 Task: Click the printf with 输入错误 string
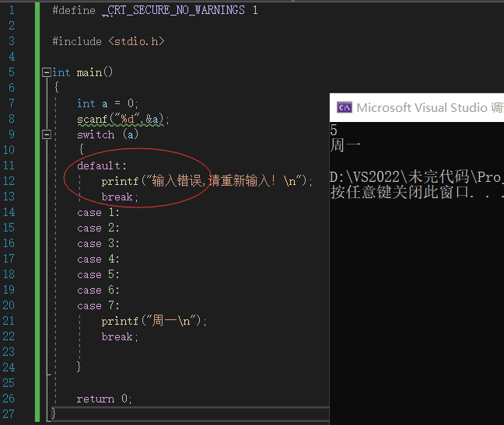pyautogui.click(x=207, y=181)
